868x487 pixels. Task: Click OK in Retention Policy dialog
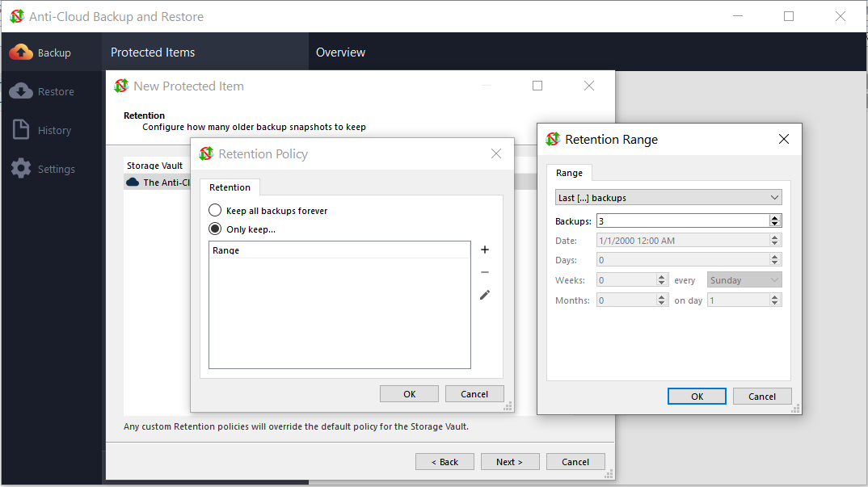pyautogui.click(x=409, y=394)
